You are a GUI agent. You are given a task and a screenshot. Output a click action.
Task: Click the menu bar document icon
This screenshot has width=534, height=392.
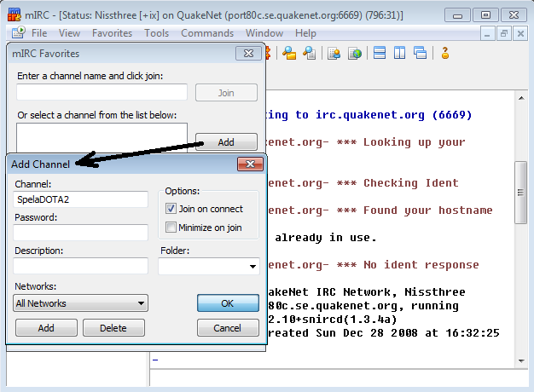pos(19,32)
